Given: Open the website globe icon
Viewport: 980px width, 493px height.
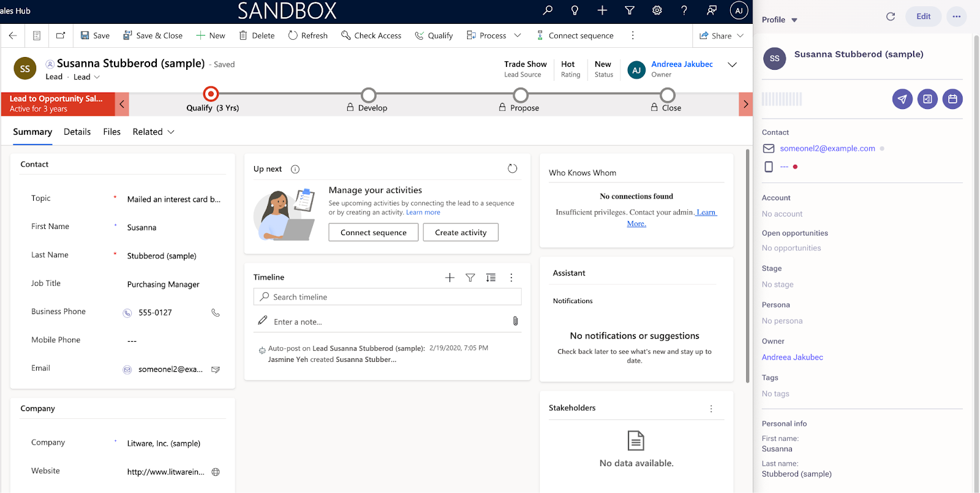Looking at the screenshot, I should (x=216, y=472).
